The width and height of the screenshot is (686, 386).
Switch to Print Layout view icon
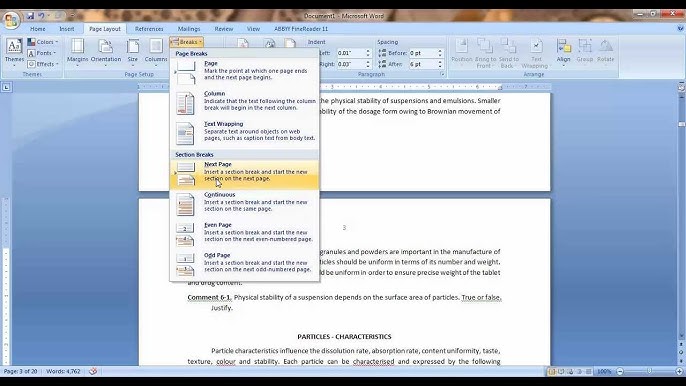[x=552, y=372]
